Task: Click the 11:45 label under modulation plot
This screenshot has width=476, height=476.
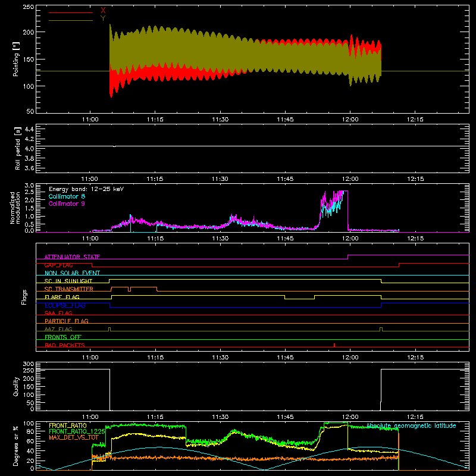Action: [x=285, y=239]
